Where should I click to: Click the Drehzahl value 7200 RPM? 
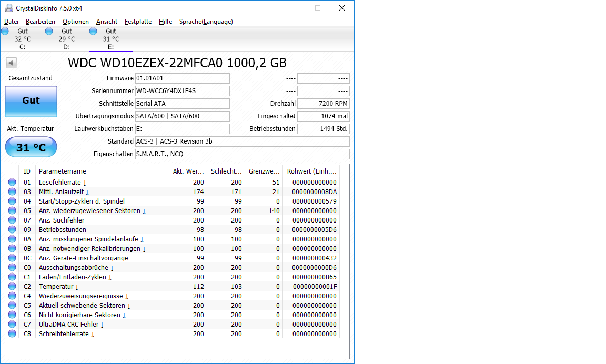(x=324, y=104)
